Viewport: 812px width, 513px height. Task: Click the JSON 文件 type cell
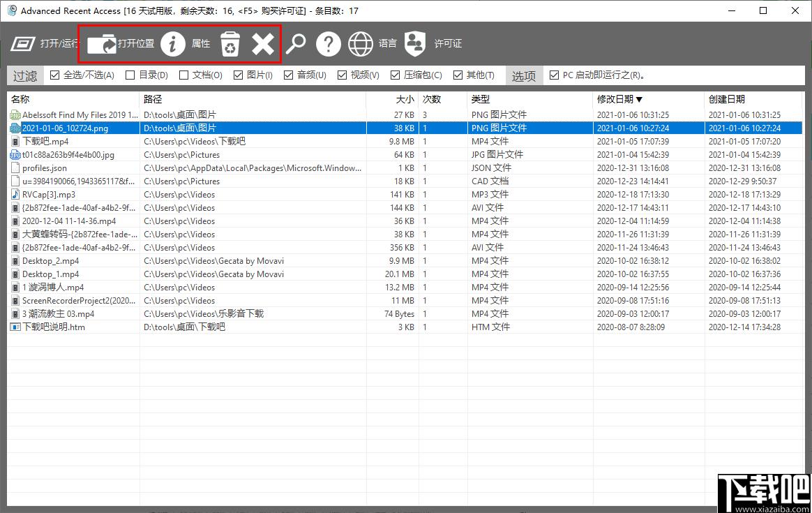pyautogui.click(x=491, y=168)
